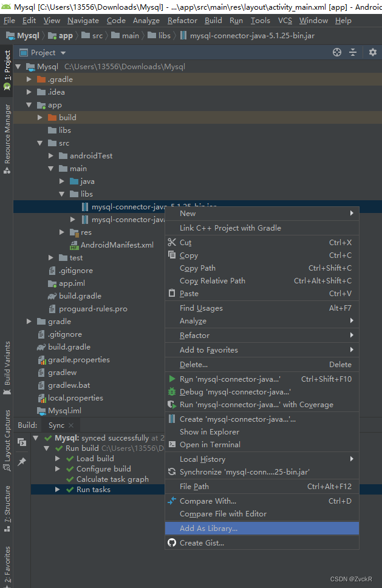This screenshot has width=382, height=588.
Task: Select Add As Library... from context menu
Action: point(262,528)
